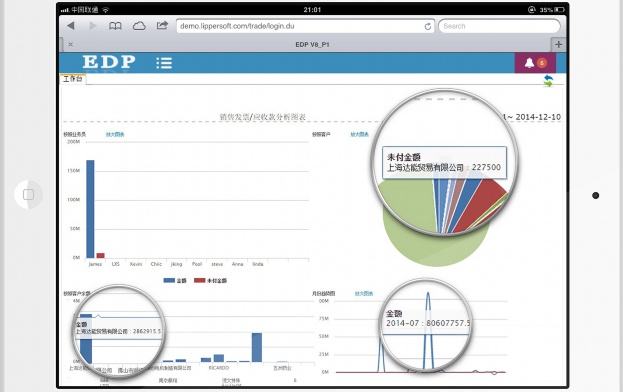Tap the green-blue sync arrows icon
This screenshot has height=392, width=623.
tap(548, 81)
